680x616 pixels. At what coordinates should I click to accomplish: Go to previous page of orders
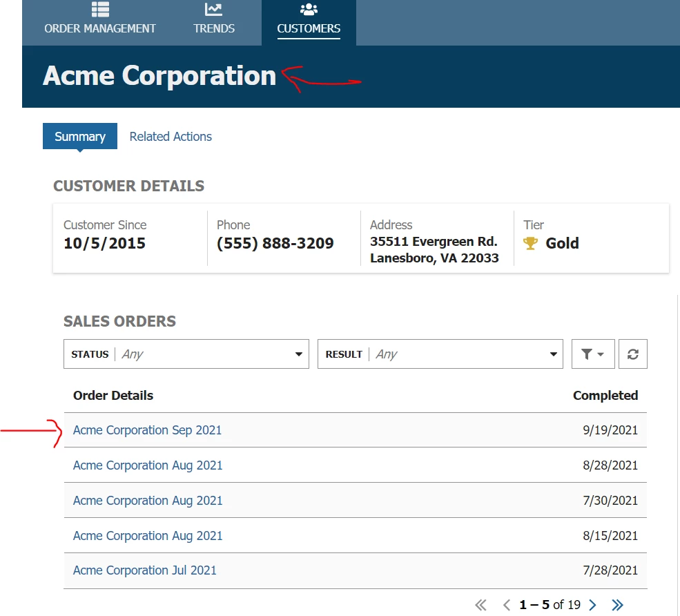click(x=506, y=605)
